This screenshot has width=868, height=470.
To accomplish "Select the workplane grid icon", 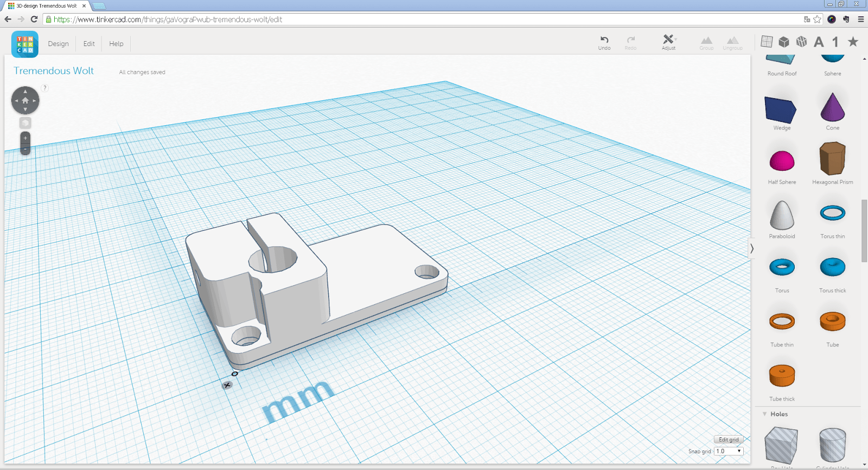I will [x=767, y=41].
